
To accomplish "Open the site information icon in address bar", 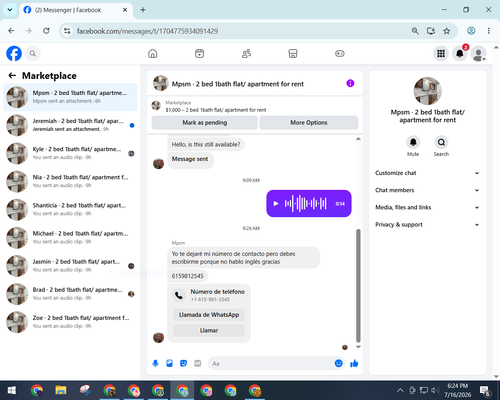I will tap(67, 31).
